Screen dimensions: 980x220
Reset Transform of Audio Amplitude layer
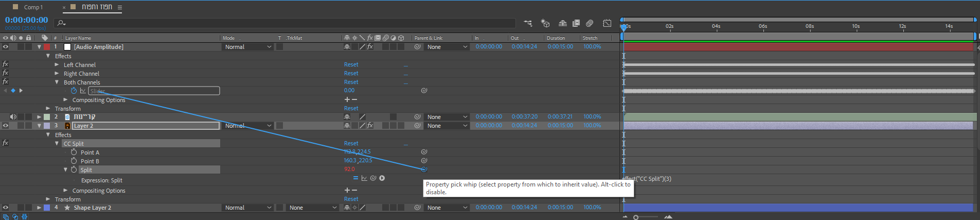[351, 108]
